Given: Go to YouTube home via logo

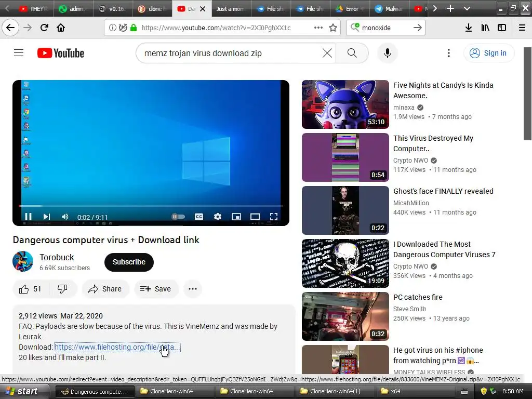Looking at the screenshot, I should coord(61,53).
